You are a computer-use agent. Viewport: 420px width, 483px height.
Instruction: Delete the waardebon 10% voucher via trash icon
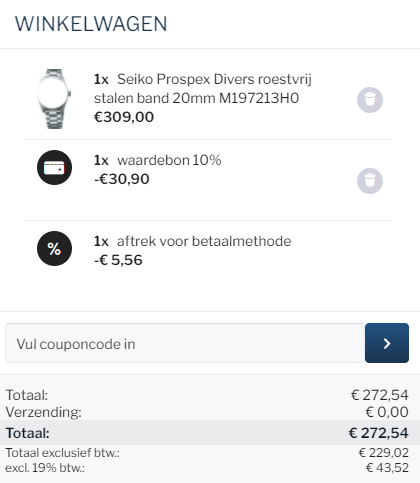pos(370,181)
